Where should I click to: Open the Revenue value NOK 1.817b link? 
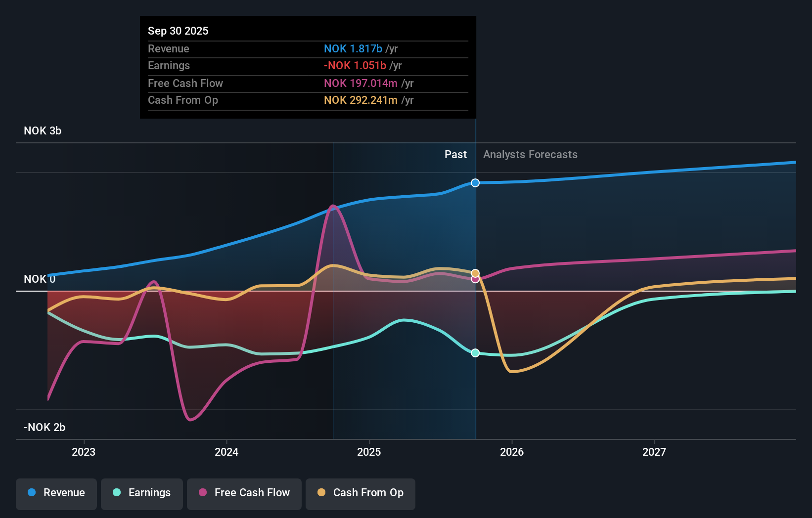pyautogui.click(x=353, y=48)
